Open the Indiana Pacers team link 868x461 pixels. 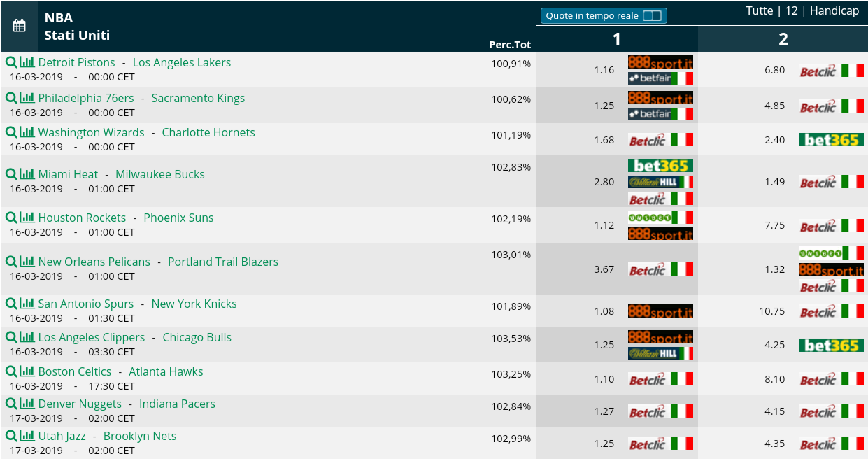pyautogui.click(x=177, y=404)
